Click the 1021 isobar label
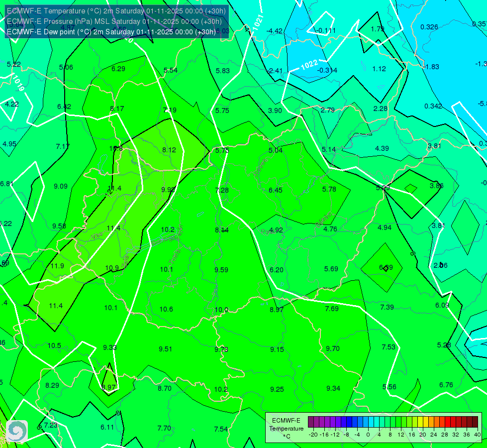The width and height of the screenshot is (487, 448). click(258, 23)
